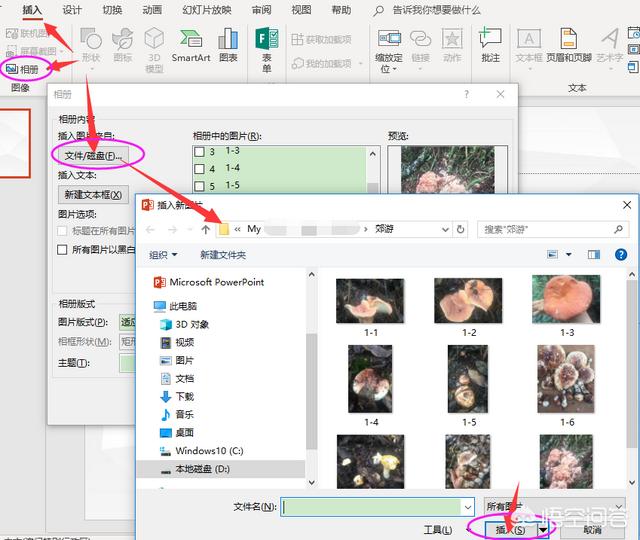Check the box for picture 1-3
The width and height of the screenshot is (640, 540).
pyautogui.click(x=199, y=152)
